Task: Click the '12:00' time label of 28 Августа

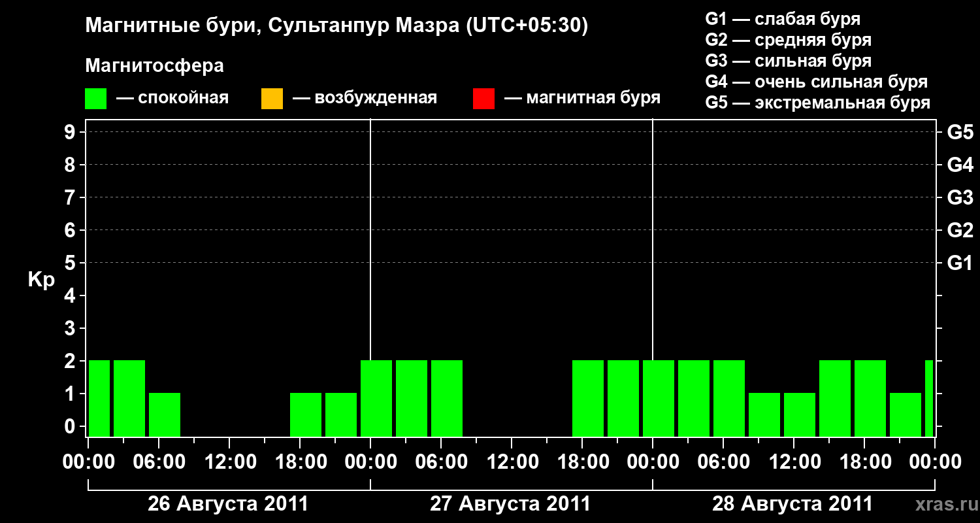Action: (794, 462)
